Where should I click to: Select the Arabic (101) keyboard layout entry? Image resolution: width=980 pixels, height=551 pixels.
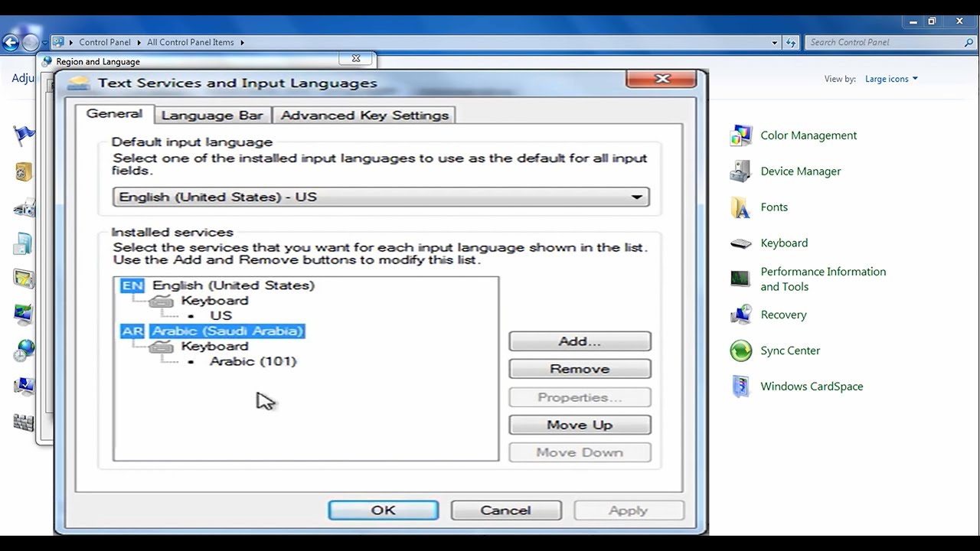click(253, 362)
